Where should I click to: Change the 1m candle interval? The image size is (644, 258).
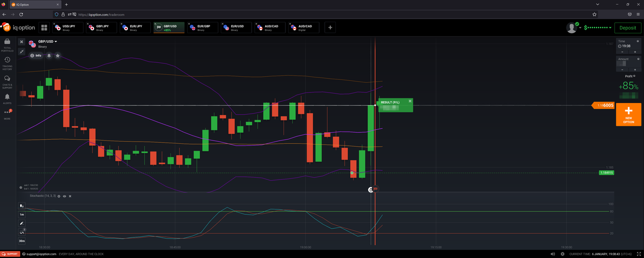(22, 214)
